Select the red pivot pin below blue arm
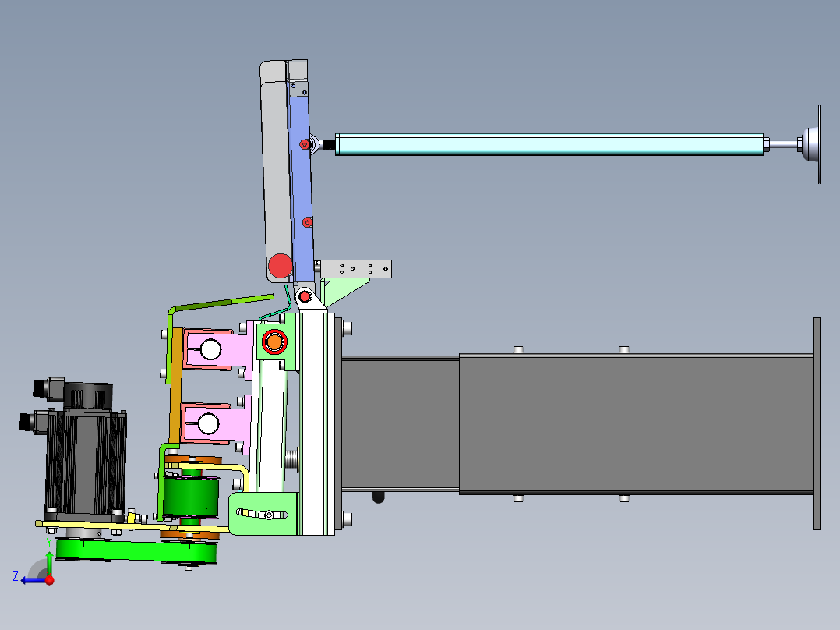This screenshot has height=630, width=840. (304, 296)
